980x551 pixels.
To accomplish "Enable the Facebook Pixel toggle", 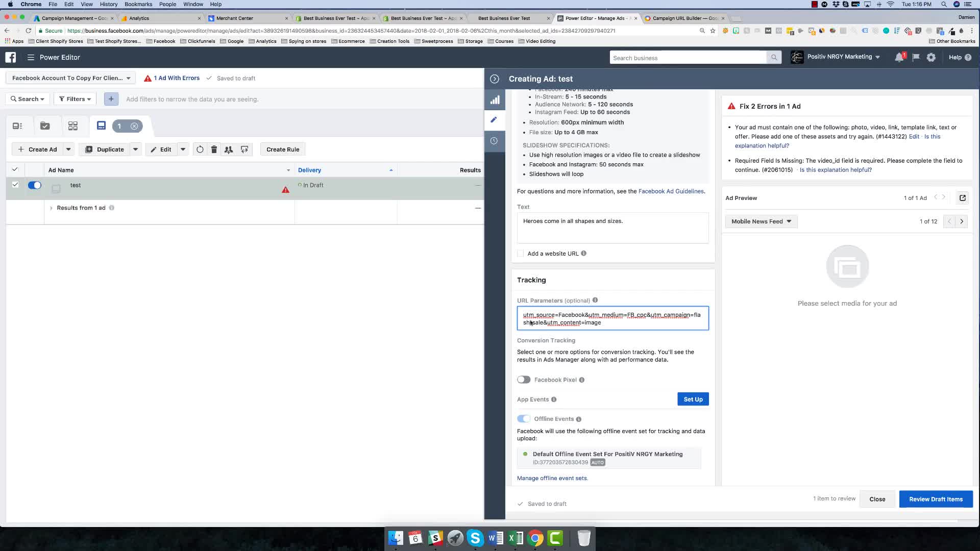I will (x=524, y=380).
